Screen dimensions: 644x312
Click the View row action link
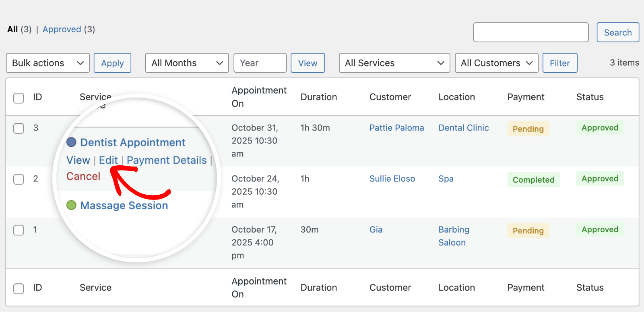pyautogui.click(x=78, y=160)
